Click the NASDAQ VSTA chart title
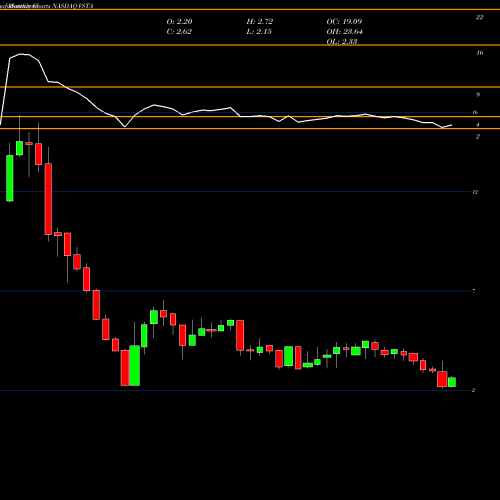The width and height of the screenshot is (500, 500). pyautogui.click(x=73, y=6)
